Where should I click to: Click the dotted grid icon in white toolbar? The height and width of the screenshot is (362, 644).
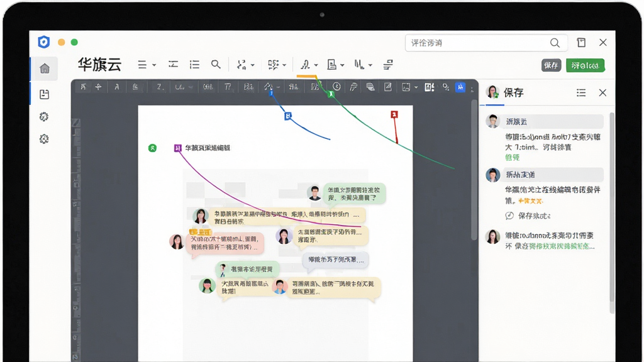click(x=273, y=65)
